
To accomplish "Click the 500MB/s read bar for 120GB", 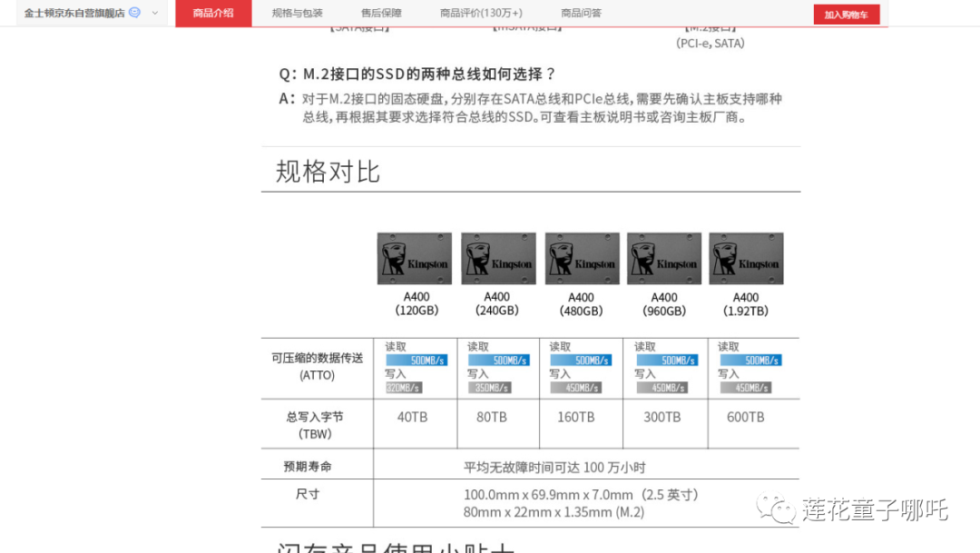I will click(416, 360).
